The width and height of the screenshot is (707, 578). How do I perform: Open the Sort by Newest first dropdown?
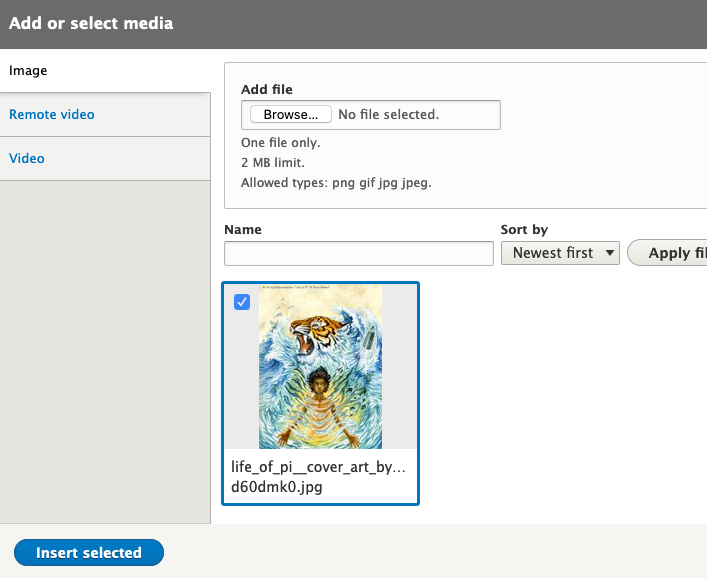(560, 253)
